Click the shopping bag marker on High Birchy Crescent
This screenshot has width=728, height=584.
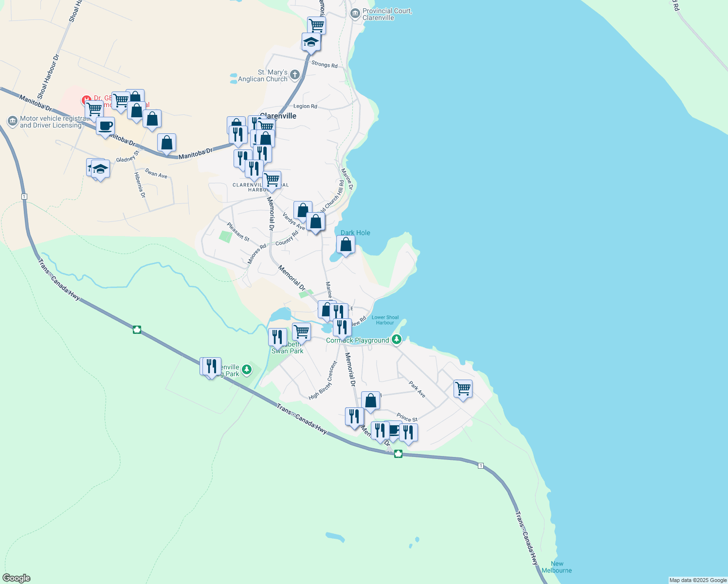(x=370, y=399)
